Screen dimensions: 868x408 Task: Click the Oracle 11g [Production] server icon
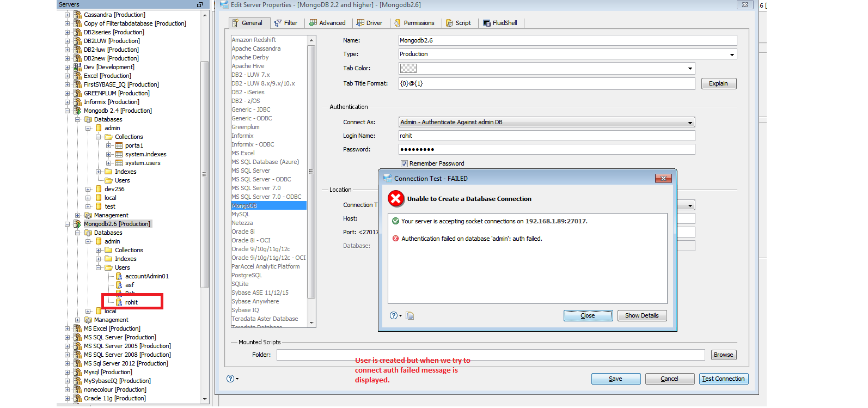coord(78,398)
